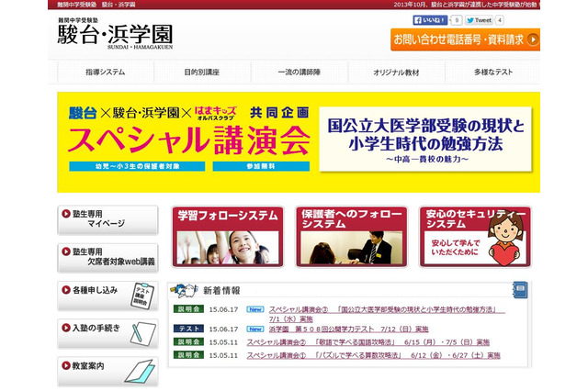Screen dimensions: 588x391
Task: Click the clipboard icon on 各種申し込み
Action: tap(142, 296)
